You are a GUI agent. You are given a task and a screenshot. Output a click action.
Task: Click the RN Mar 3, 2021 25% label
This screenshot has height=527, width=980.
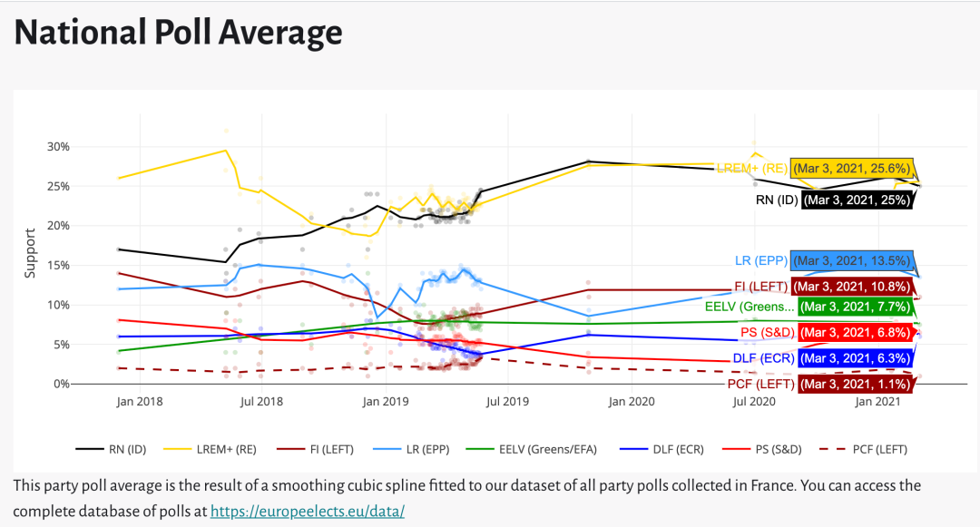(857, 200)
